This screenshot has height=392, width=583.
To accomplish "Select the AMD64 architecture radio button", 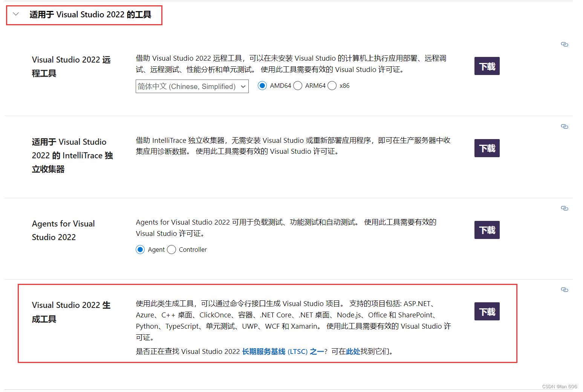I will coord(262,86).
